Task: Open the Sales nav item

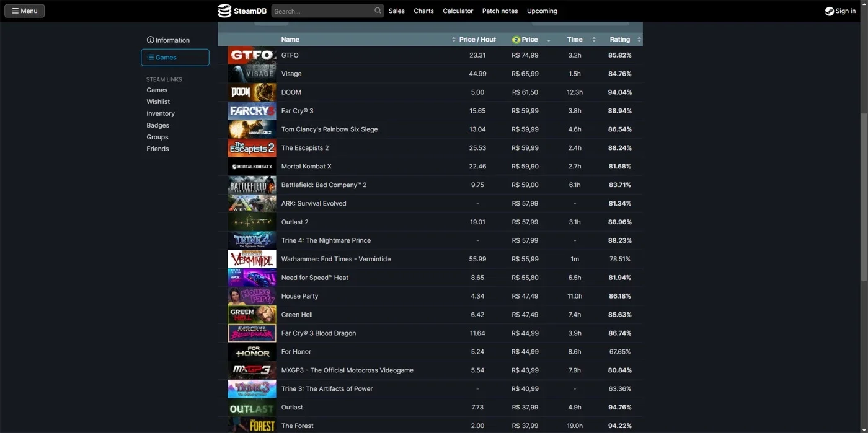Action: [x=397, y=11]
